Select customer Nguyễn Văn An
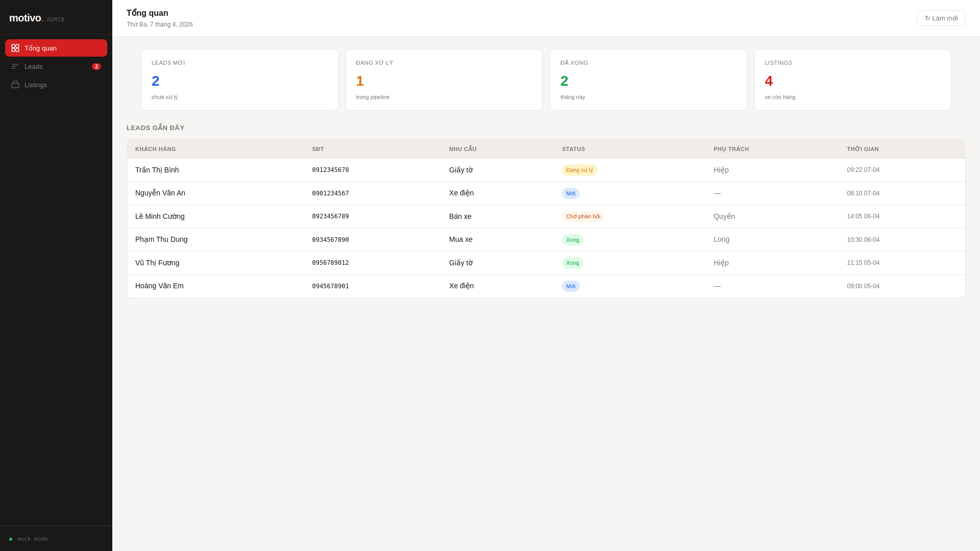Image resolution: width=980 pixels, height=551 pixels. (160, 193)
